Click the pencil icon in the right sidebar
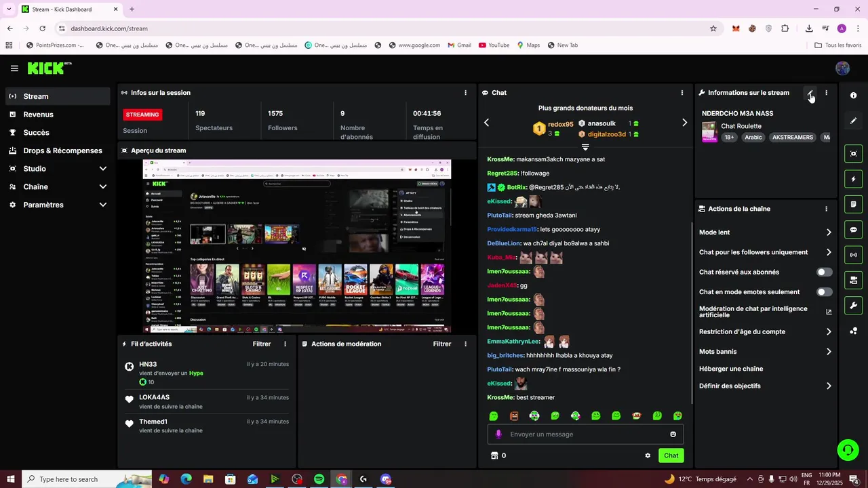This screenshot has width=868, height=488. point(854,121)
